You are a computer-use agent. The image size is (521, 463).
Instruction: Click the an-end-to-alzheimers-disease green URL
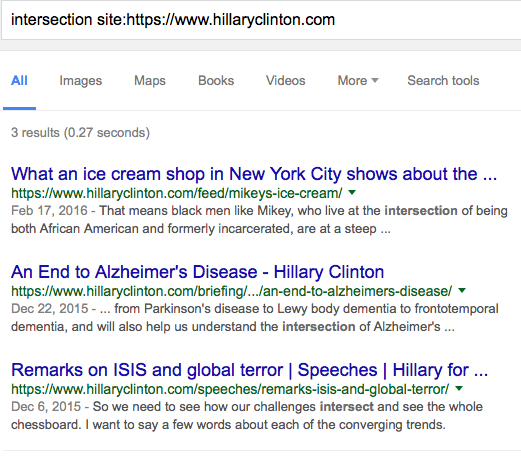pyautogui.click(x=232, y=291)
